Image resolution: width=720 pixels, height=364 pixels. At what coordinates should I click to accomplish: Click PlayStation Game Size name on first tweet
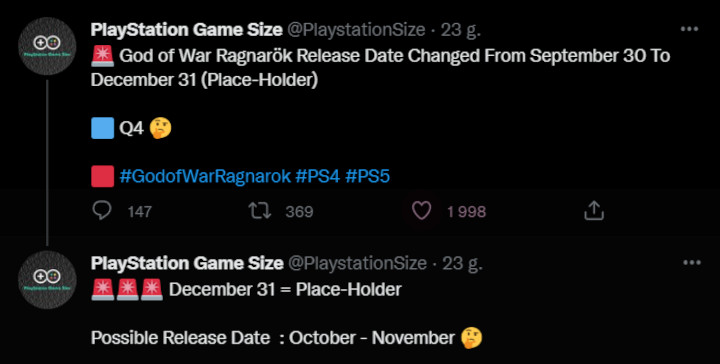[186, 30]
